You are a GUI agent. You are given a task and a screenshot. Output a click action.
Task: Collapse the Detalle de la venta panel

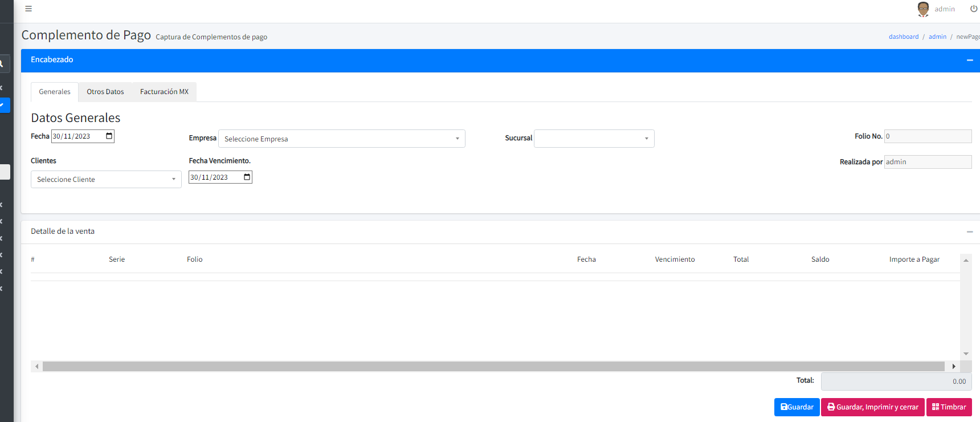(x=970, y=232)
